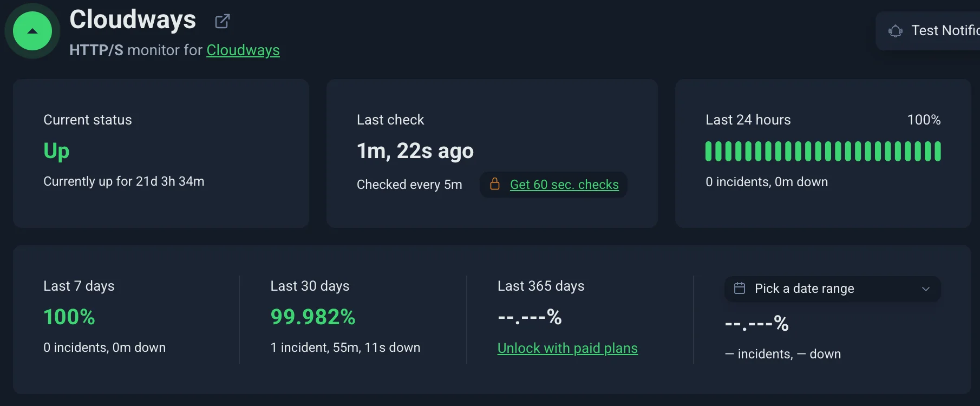Click the Last 30 days 99.982% value

point(313,317)
